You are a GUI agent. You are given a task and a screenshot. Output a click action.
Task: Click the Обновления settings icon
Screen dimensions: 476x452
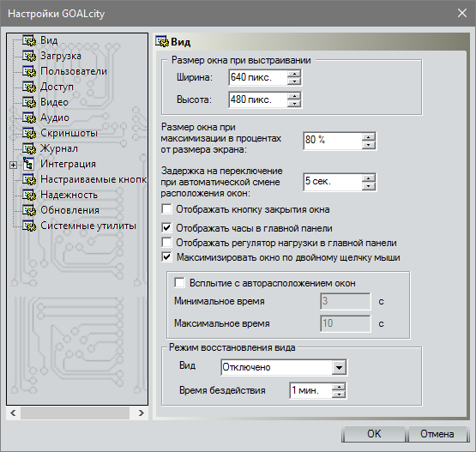pos(29,211)
